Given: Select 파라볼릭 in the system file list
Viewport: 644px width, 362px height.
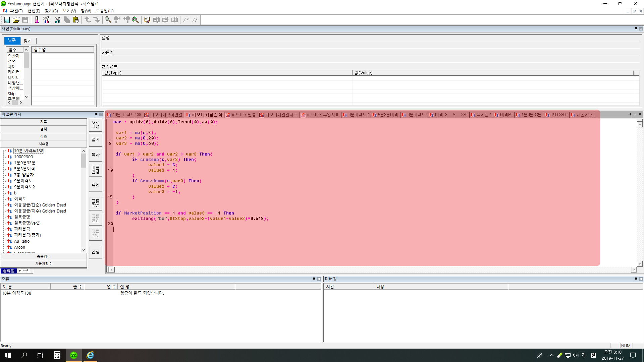Looking at the screenshot, I should coord(22,229).
